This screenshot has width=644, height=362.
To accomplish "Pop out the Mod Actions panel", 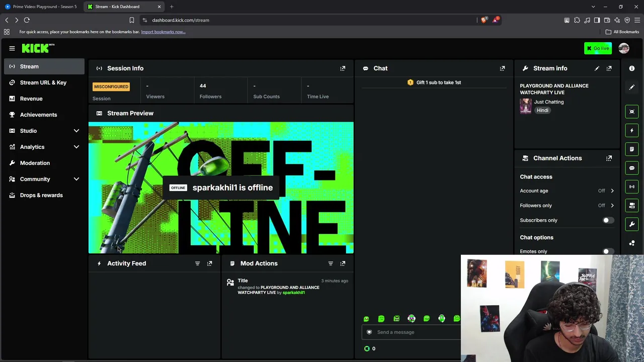I will (x=343, y=263).
